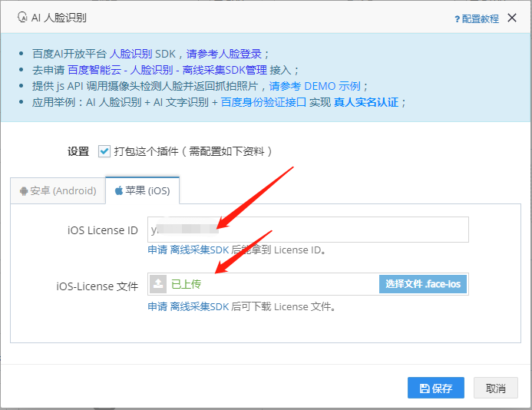Screen dimensions: 532x410
Task: Click the 选择文件 .face-ios button
Action: pos(423,284)
